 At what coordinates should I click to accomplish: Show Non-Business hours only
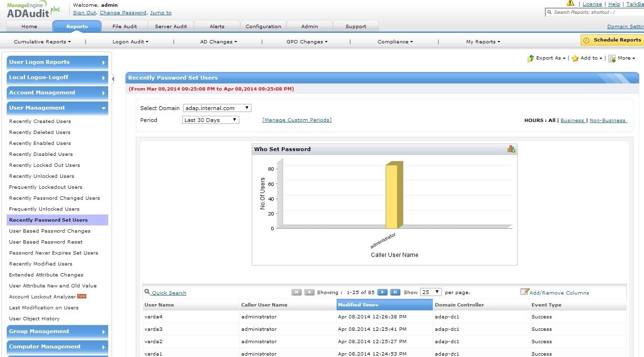tap(608, 121)
